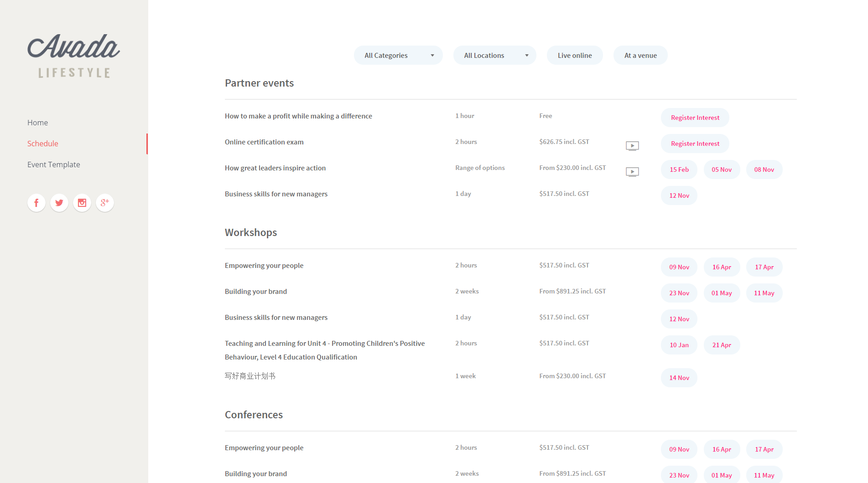Open the Twitter social icon
868x483 pixels.
pyautogui.click(x=59, y=203)
